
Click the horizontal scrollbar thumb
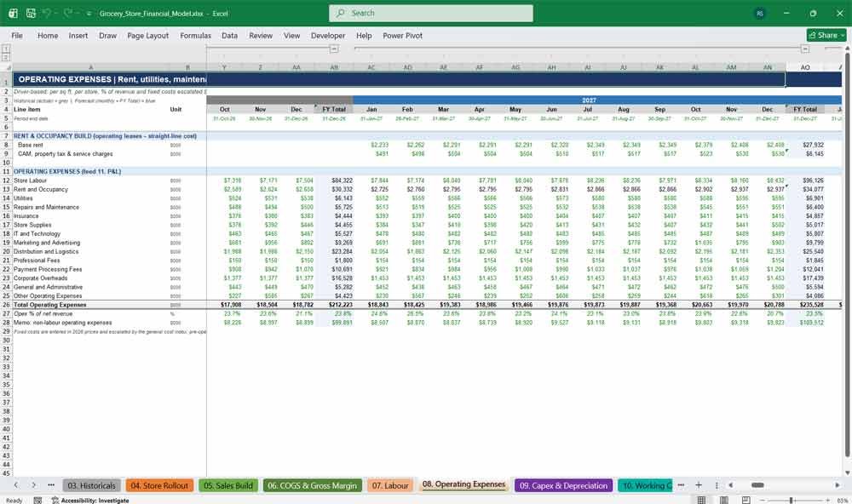coord(757,485)
